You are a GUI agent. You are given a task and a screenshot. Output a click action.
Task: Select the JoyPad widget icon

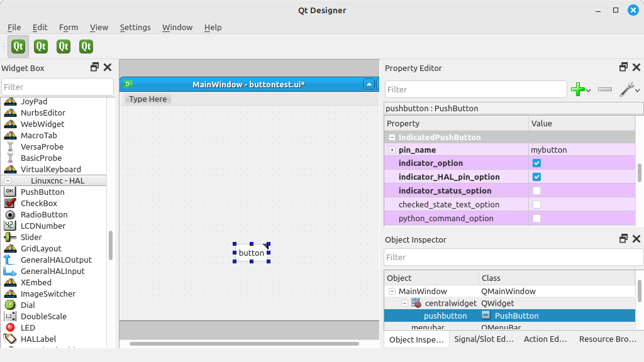click(x=10, y=101)
